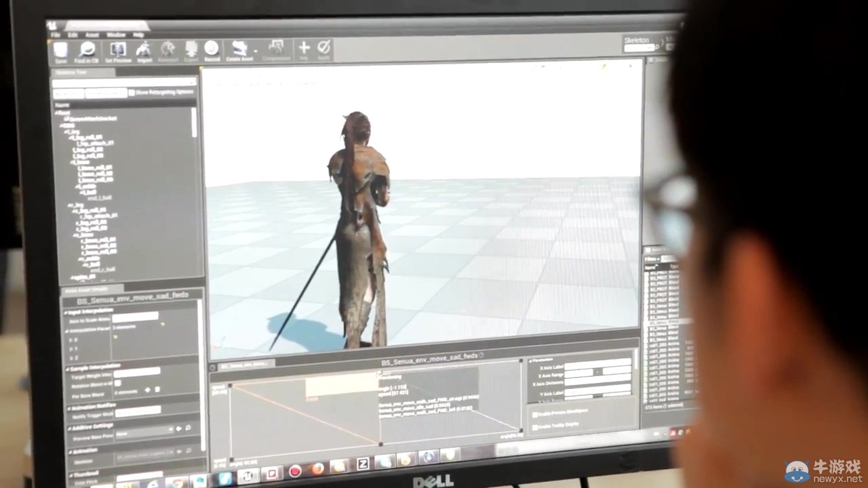Image resolution: width=868 pixels, height=488 pixels.
Task: Toggle the Rotation Blend checkbox
Action: (x=117, y=383)
